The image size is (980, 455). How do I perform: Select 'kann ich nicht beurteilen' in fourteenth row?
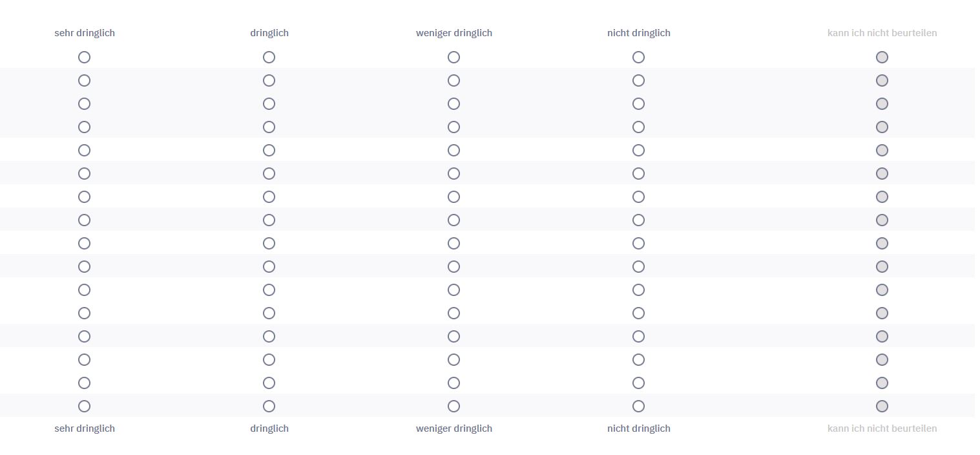coord(882,360)
